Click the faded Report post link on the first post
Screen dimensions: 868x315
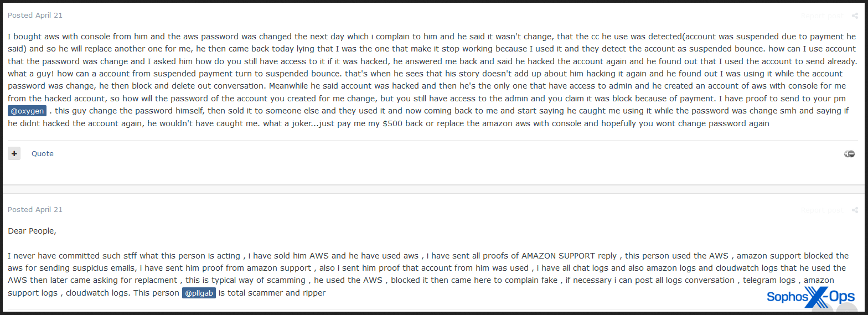[x=821, y=16]
